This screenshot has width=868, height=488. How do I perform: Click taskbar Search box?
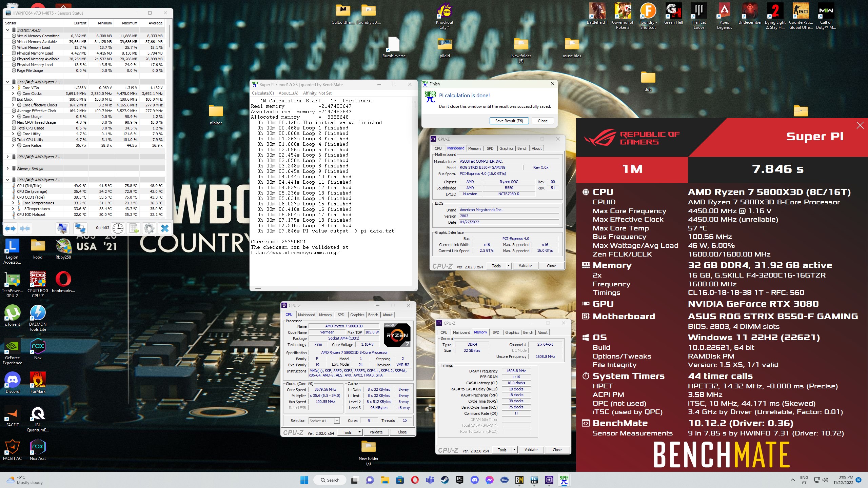(x=330, y=480)
